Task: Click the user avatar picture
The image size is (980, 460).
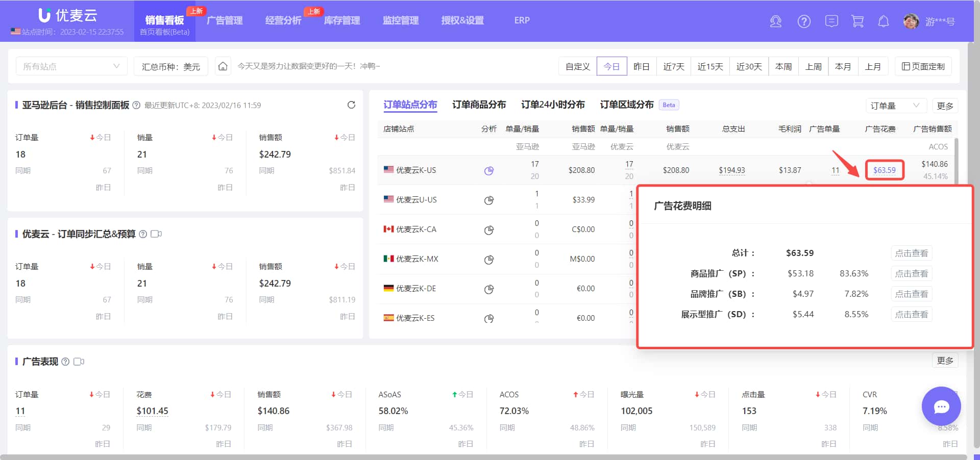Action: coord(911,21)
